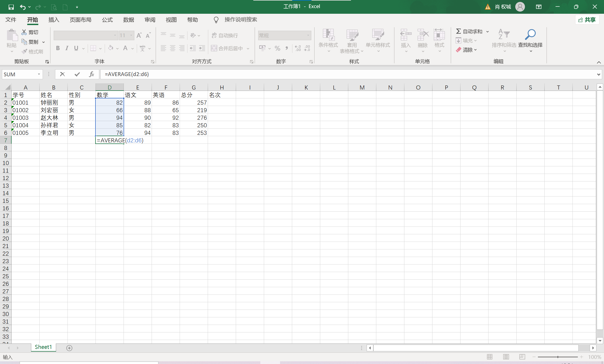
Task: Click the Share button
Action: pos(587,20)
